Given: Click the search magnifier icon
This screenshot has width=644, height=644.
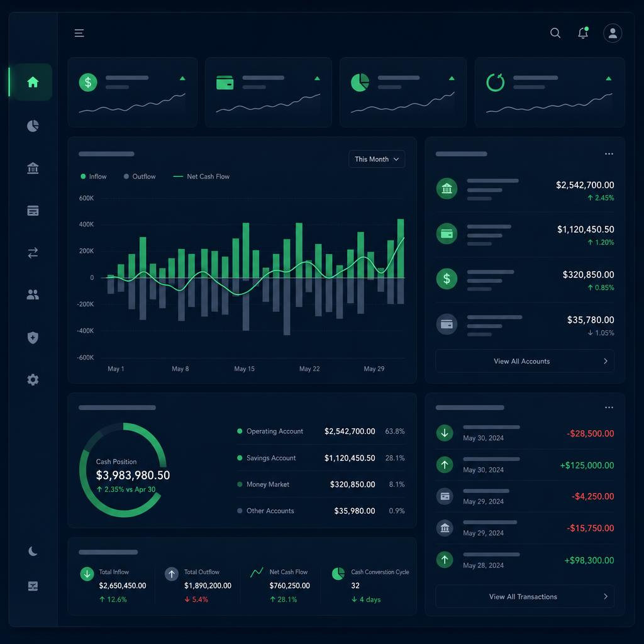Looking at the screenshot, I should click(x=555, y=33).
